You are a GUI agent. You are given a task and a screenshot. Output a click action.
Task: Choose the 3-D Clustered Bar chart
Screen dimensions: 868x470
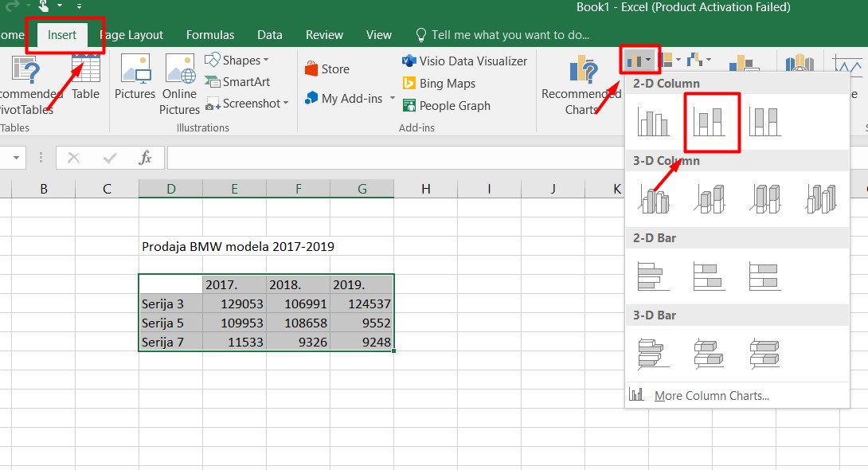(x=653, y=354)
